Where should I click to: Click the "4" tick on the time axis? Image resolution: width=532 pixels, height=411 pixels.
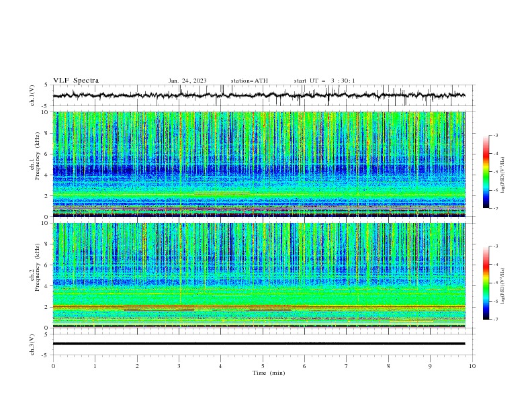220,366
